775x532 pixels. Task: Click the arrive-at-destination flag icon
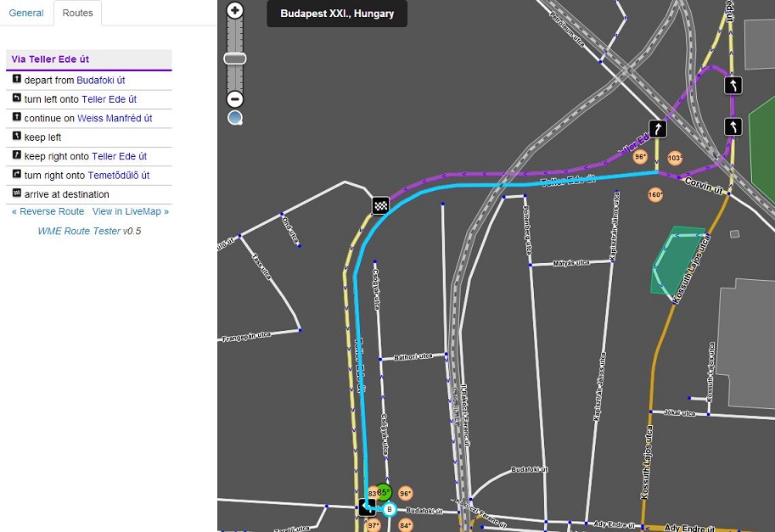(x=17, y=193)
